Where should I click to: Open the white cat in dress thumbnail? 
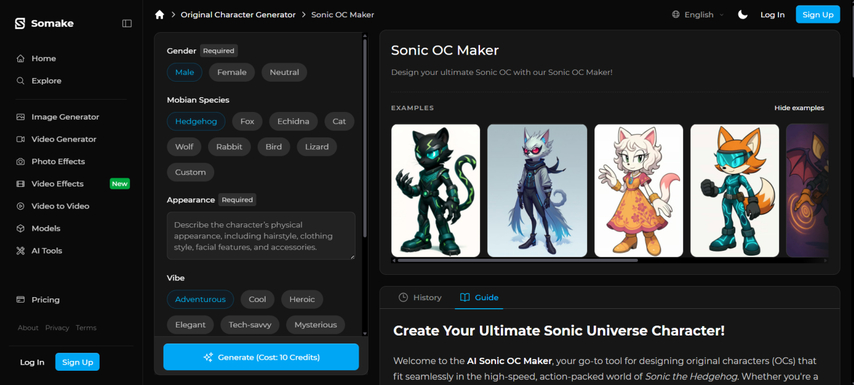[x=638, y=191]
